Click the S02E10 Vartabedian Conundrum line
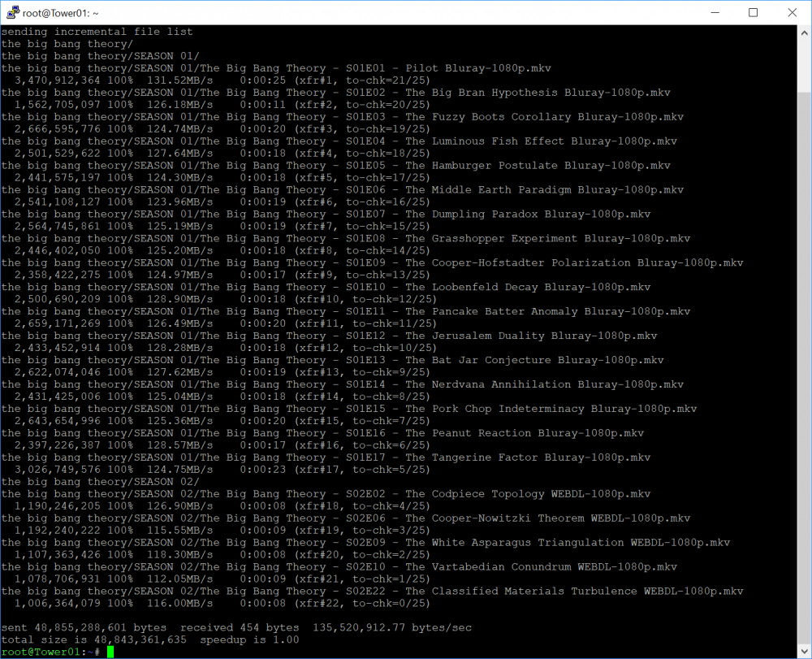This screenshot has height=659, width=812. [x=339, y=567]
